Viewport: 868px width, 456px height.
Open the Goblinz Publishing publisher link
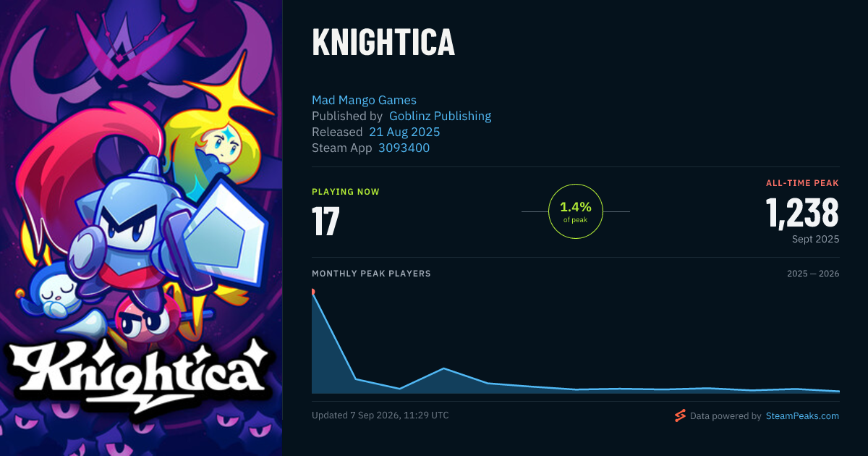440,116
